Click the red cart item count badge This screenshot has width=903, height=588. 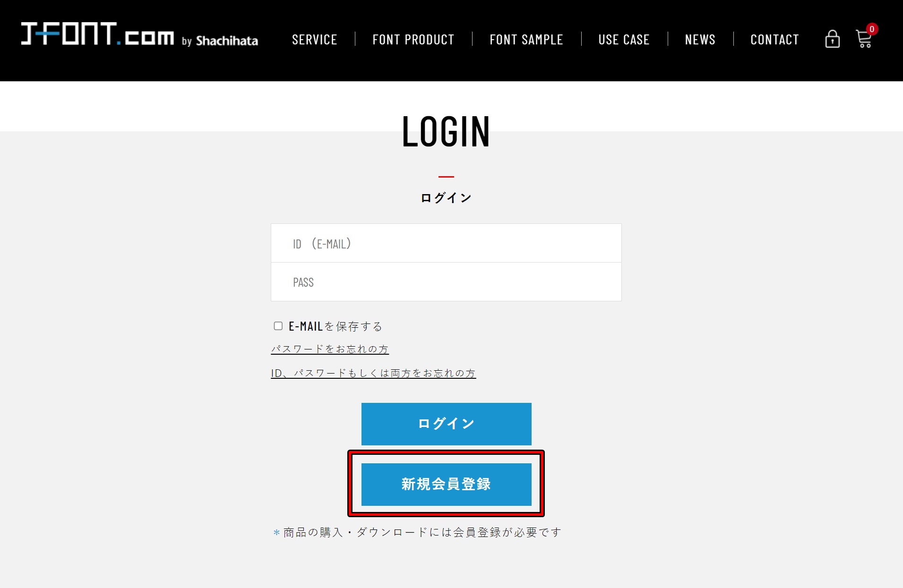coord(872,29)
